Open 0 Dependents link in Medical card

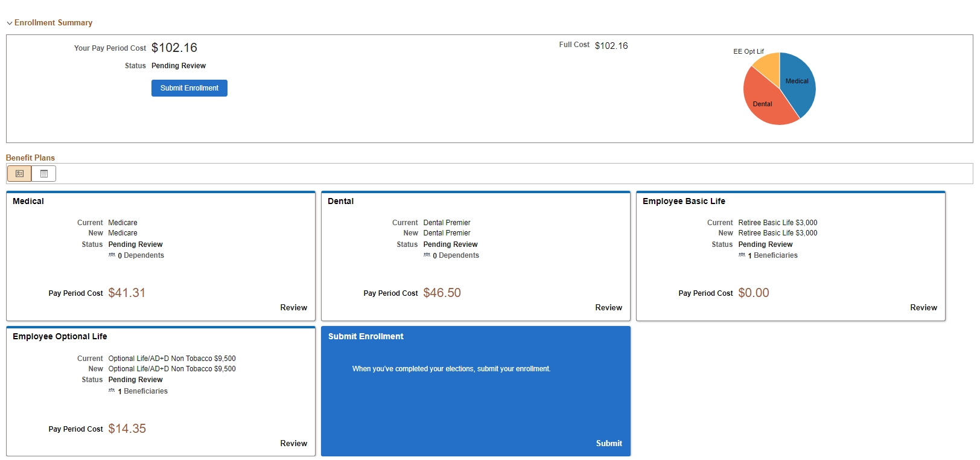tap(141, 255)
